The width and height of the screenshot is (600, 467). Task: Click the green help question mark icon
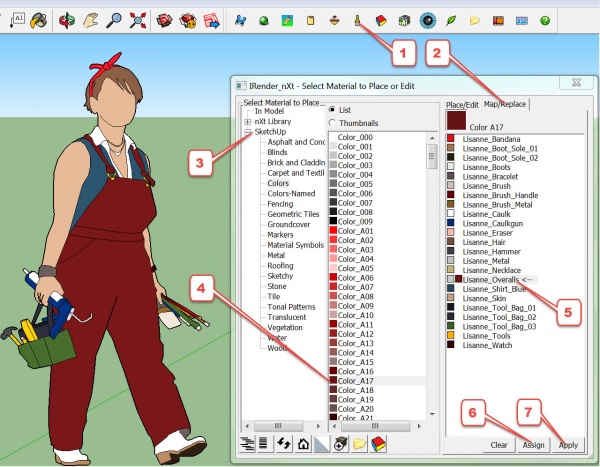point(545,19)
